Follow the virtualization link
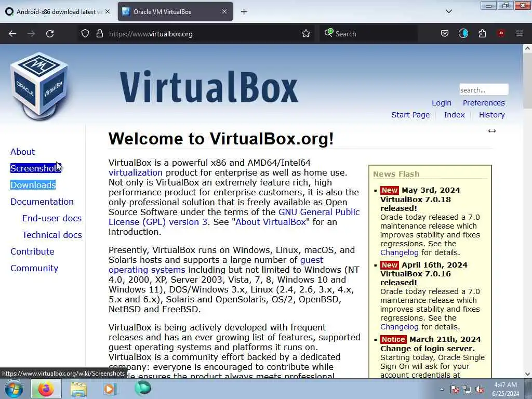The height and width of the screenshot is (399, 532). [x=136, y=172]
